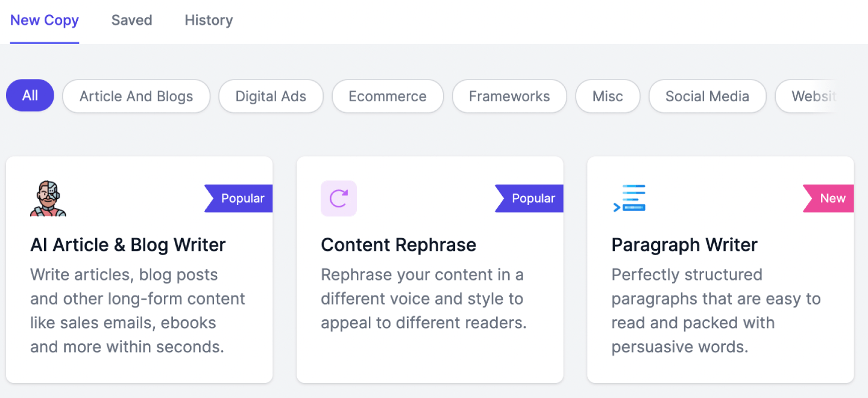Open the Saved tab

(131, 21)
